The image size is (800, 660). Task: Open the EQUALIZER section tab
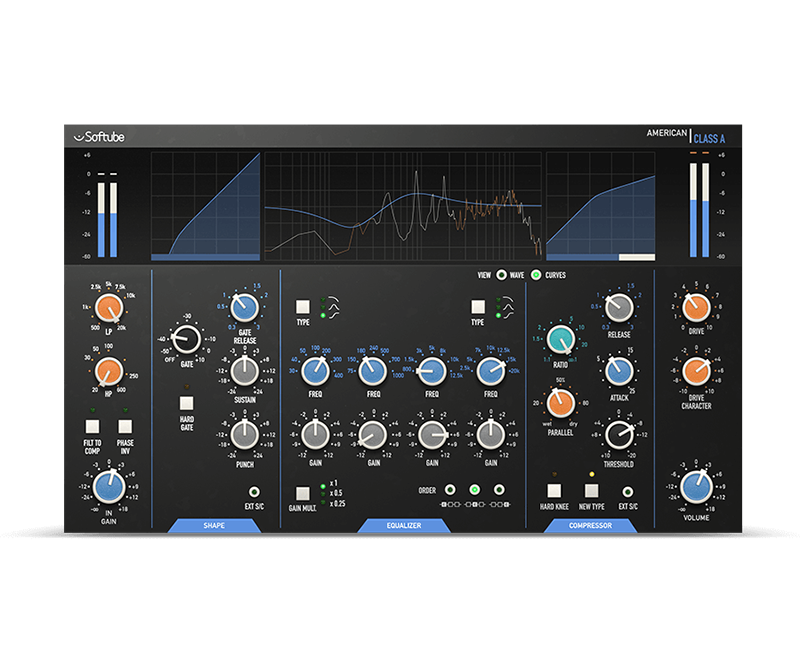pyautogui.click(x=404, y=525)
